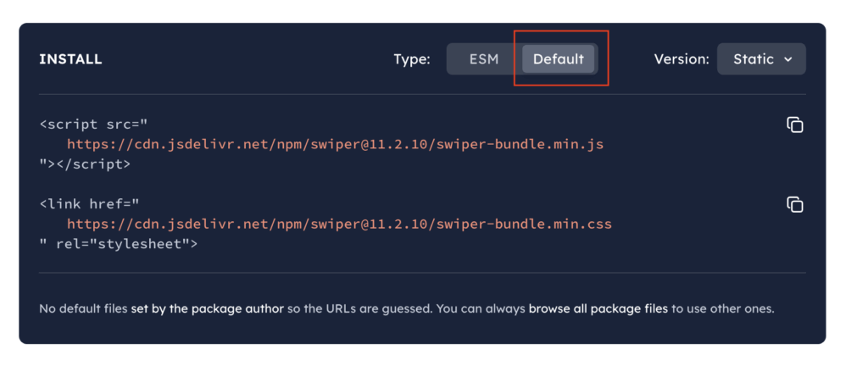Copy the script tag snippet
Image resolution: width=868 pixels, height=377 pixels.
point(795,125)
